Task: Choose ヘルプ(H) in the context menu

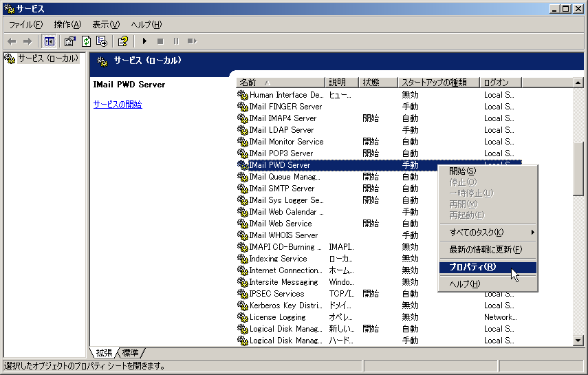Action: tap(488, 283)
